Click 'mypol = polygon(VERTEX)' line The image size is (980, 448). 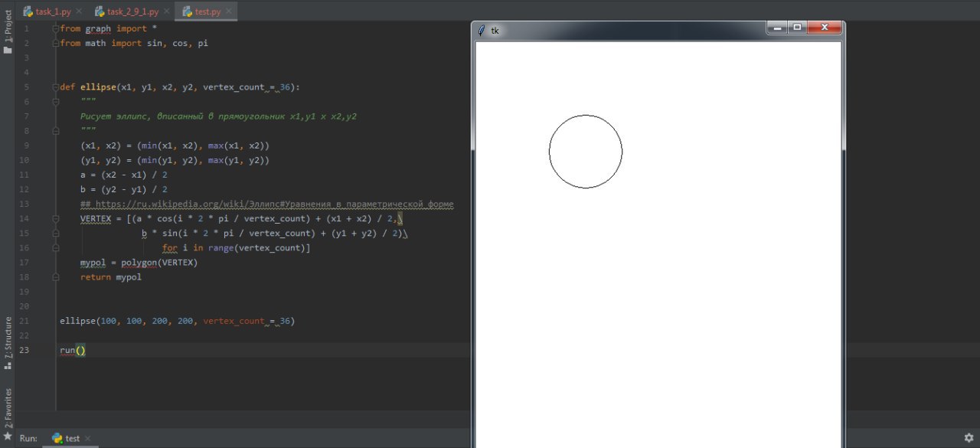139,263
